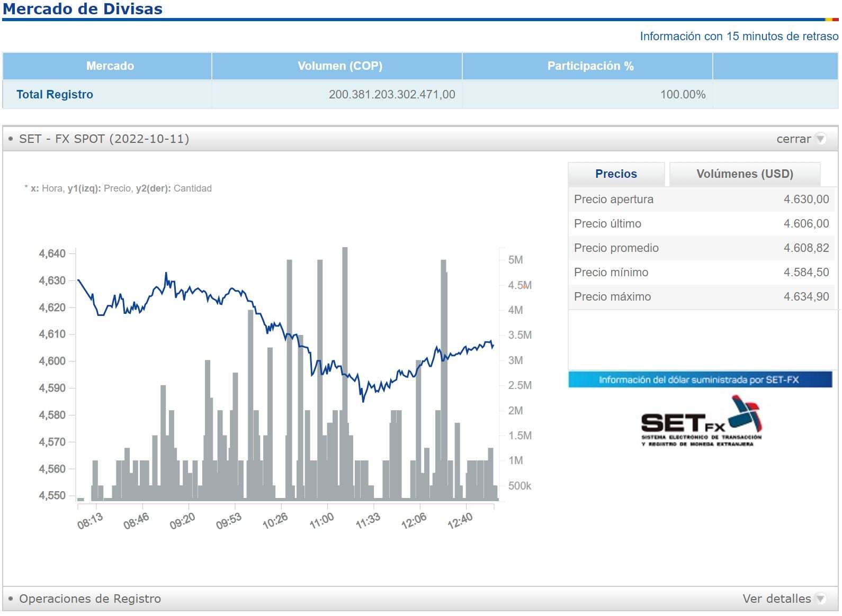Click bullet icon before SET - FX SPOT

(x=11, y=139)
